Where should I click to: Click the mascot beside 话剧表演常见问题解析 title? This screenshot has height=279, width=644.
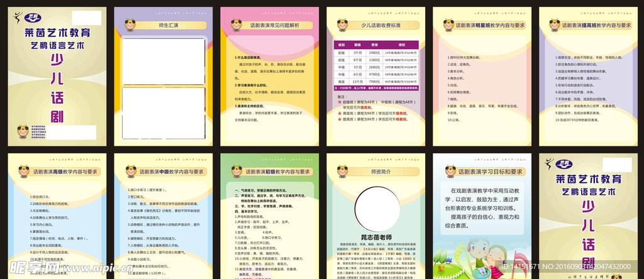[x=236, y=25]
